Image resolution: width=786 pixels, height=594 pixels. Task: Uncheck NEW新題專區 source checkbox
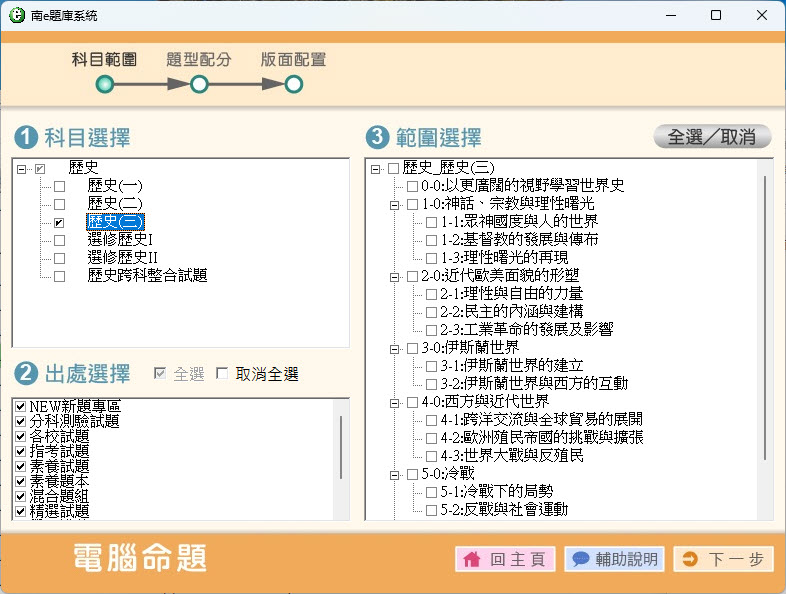(x=21, y=407)
